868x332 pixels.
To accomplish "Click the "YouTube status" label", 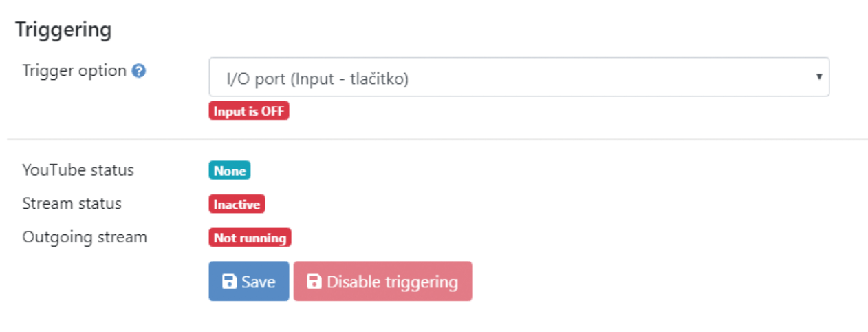I will coord(78,169).
